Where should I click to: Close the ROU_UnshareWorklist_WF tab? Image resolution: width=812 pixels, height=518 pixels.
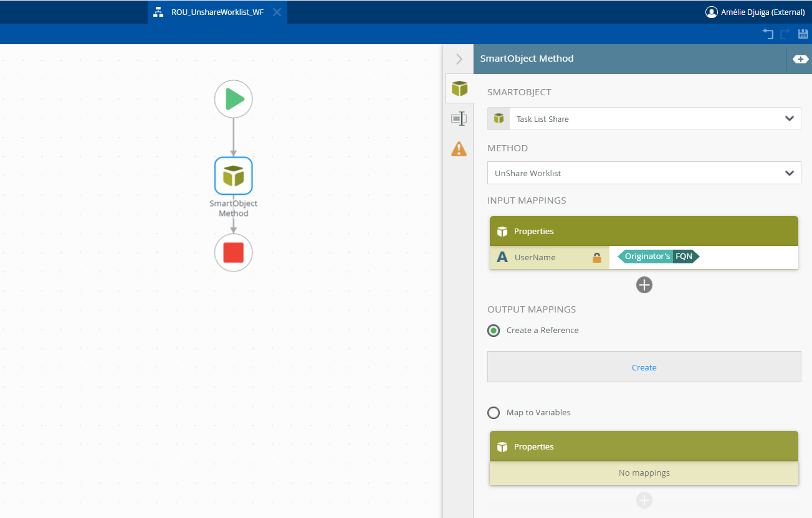[x=277, y=12]
